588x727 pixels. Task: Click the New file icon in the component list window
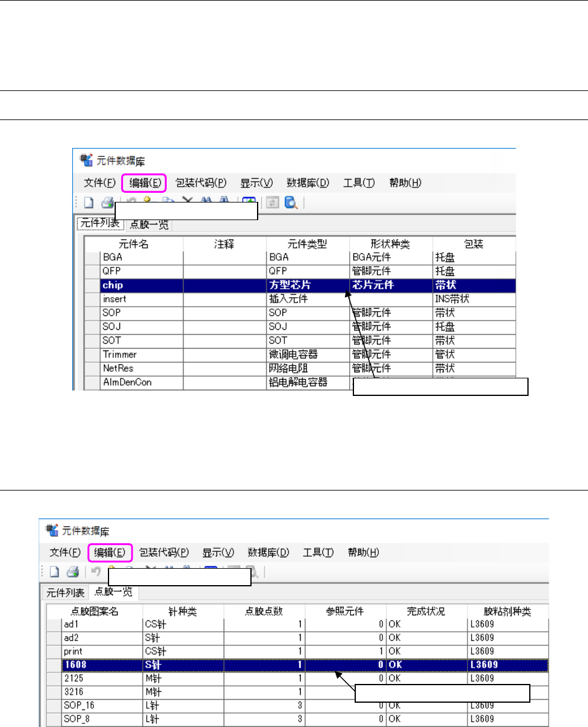(89, 203)
